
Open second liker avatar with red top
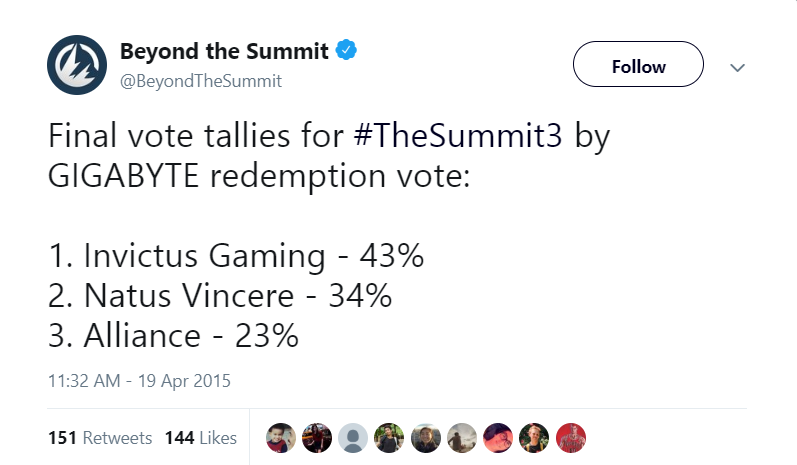click(317, 438)
